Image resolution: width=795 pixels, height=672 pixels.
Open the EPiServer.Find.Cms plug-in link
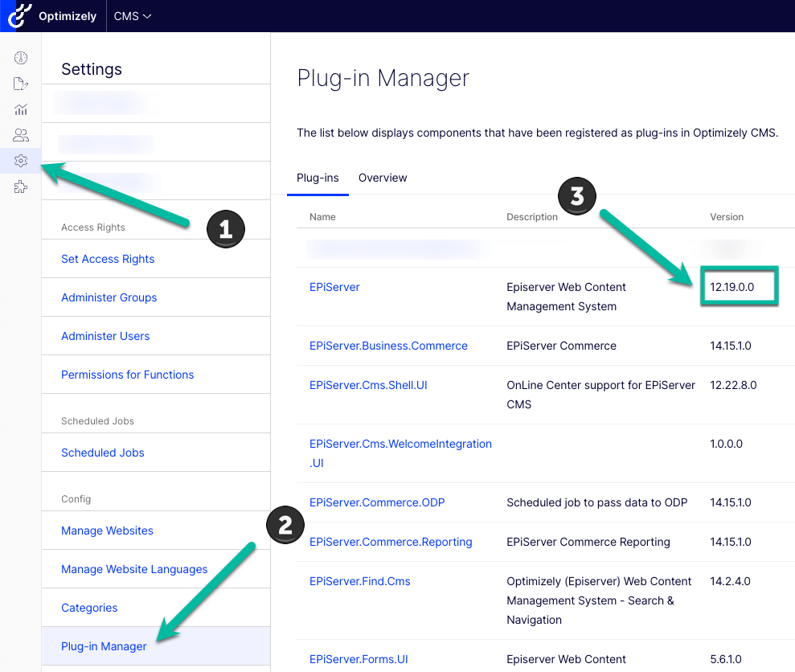coord(359,581)
